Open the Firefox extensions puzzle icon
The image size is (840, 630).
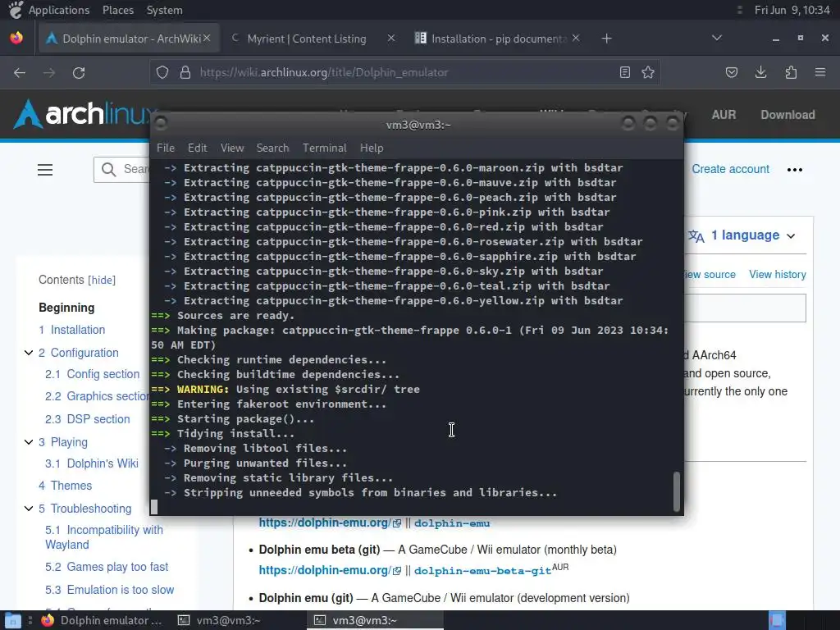point(791,72)
